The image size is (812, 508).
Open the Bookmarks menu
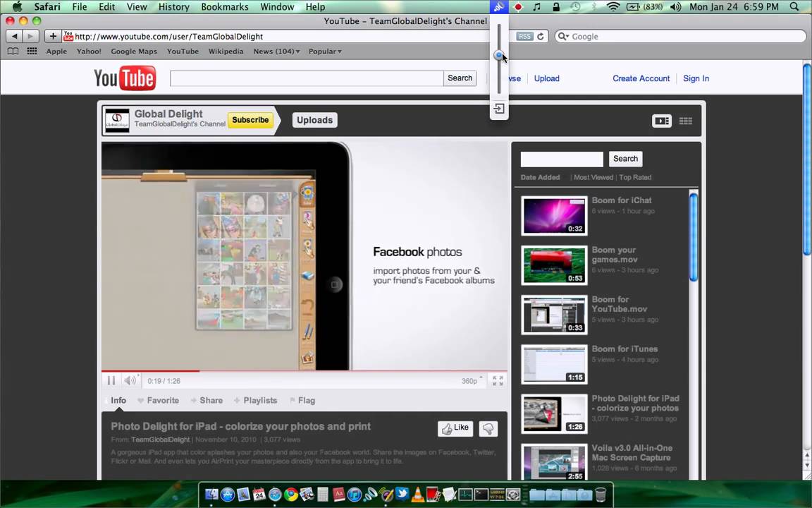tap(225, 7)
